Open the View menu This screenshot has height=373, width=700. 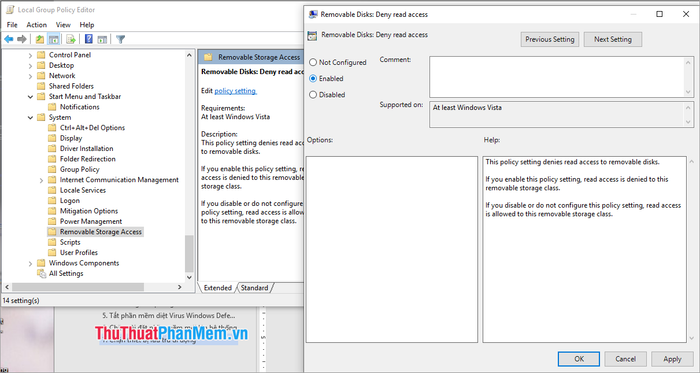[63, 25]
